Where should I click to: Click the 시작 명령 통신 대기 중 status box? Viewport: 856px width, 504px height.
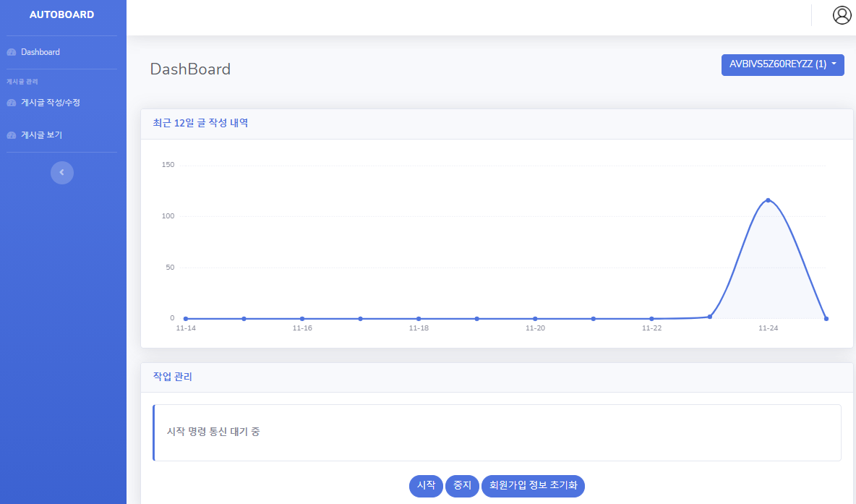coord(497,432)
